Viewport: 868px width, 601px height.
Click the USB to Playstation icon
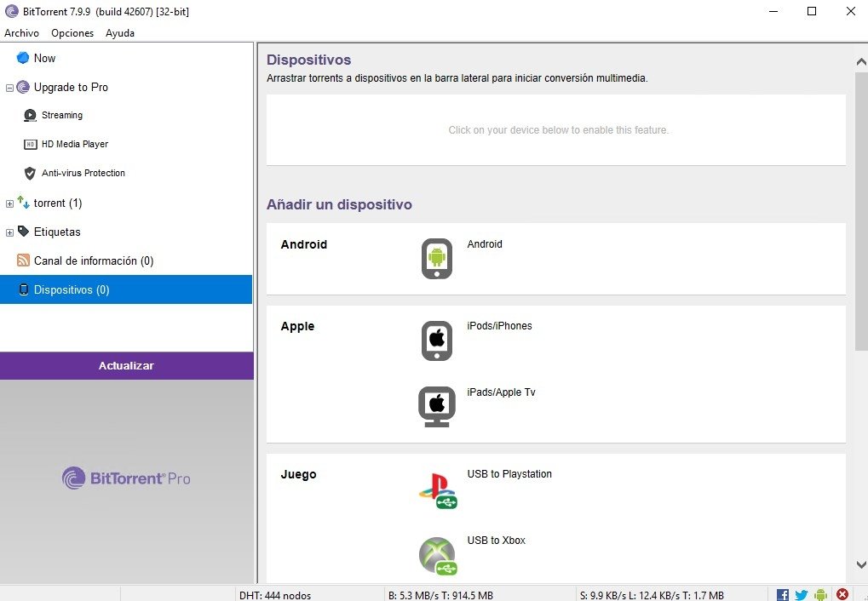(438, 490)
